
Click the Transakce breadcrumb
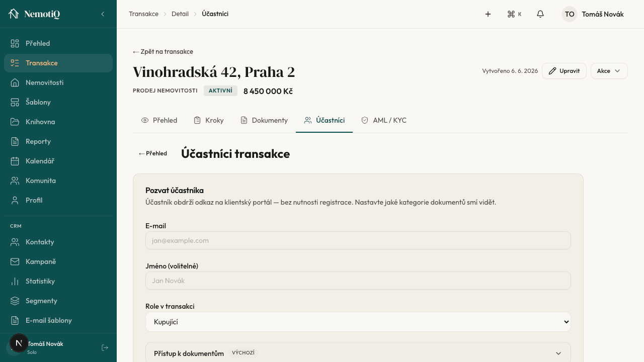(x=143, y=14)
